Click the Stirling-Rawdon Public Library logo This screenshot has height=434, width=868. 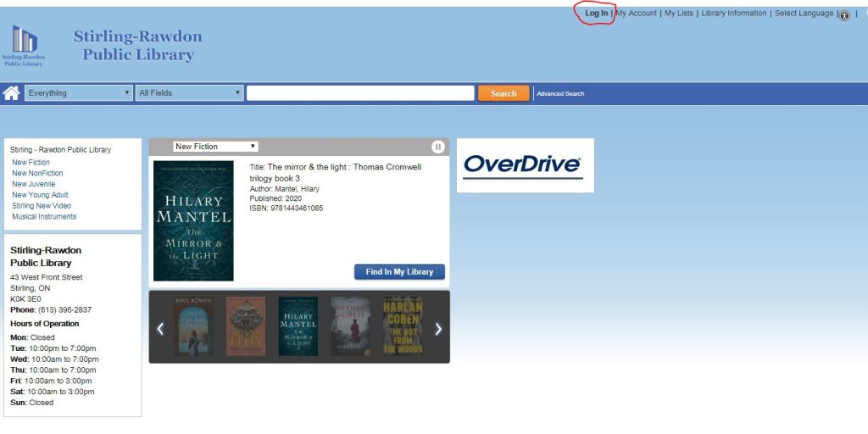click(x=24, y=46)
